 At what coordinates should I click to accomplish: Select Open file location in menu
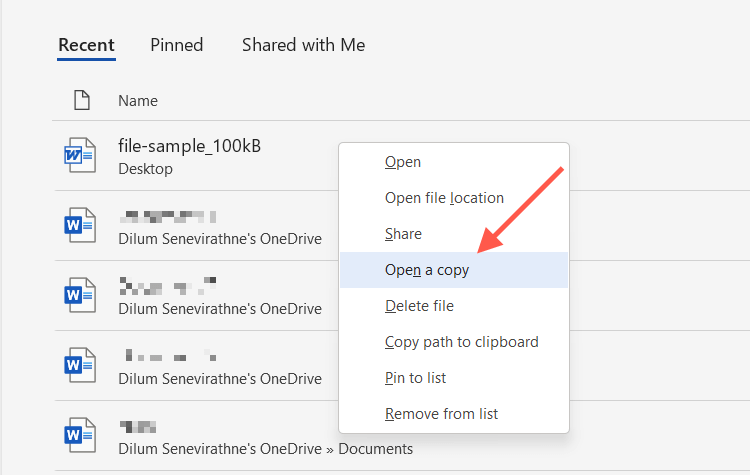(444, 198)
